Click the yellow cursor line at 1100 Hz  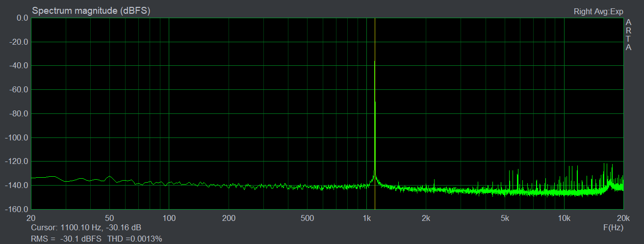point(375,113)
